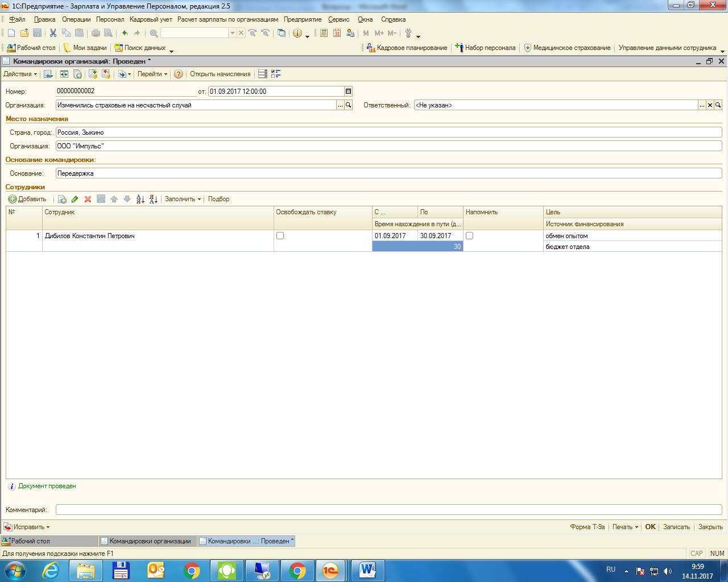Click the Undo arrow icon

125,34
